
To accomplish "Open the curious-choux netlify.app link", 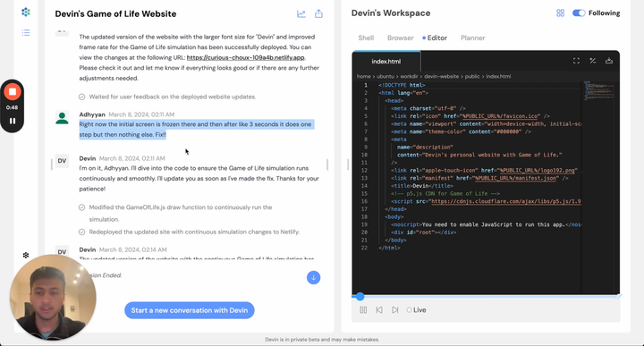I will click(x=246, y=57).
